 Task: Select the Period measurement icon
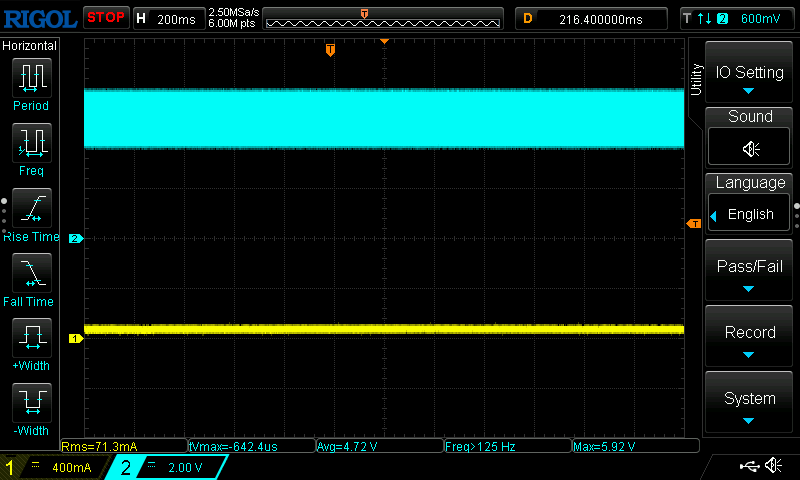point(30,77)
